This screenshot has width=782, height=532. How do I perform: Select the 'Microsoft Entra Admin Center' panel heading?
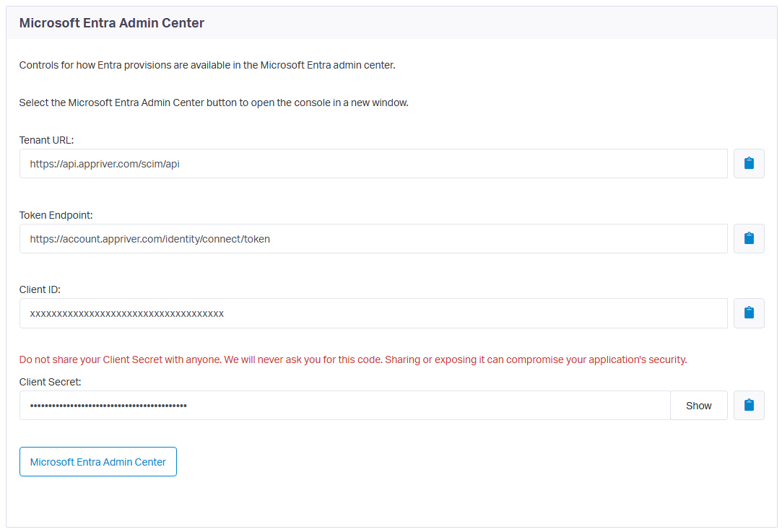point(112,23)
